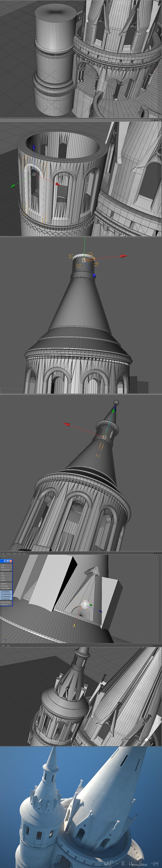Toggle Use Deformers option
Screen dimensions: 162x868
pyautogui.click(x=6, y=599)
